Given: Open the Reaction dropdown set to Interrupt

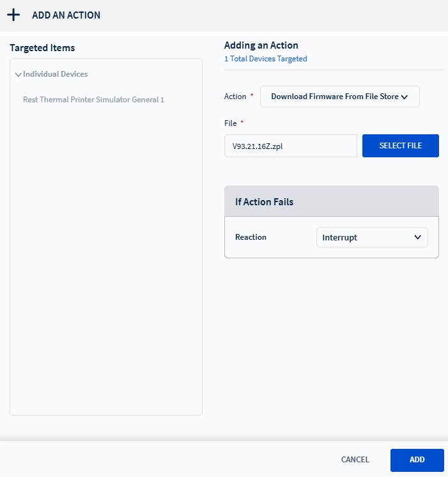Looking at the screenshot, I should coord(371,237).
